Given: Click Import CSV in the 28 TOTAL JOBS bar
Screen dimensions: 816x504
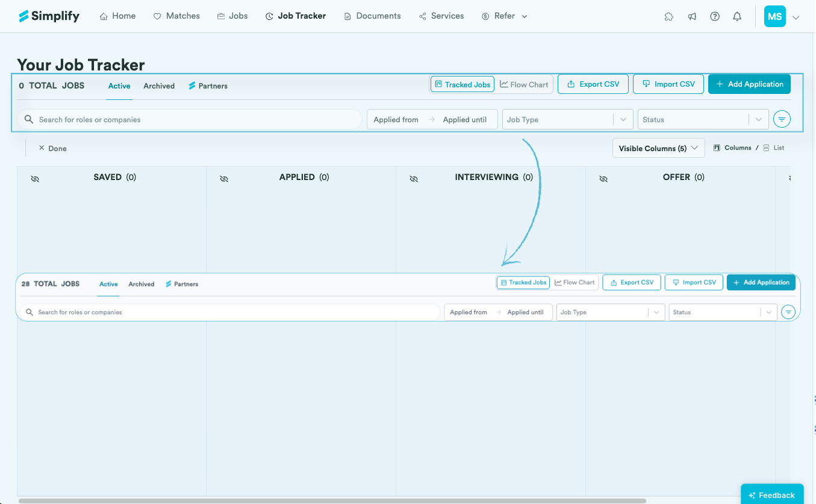Looking at the screenshot, I should pos(694,282).
